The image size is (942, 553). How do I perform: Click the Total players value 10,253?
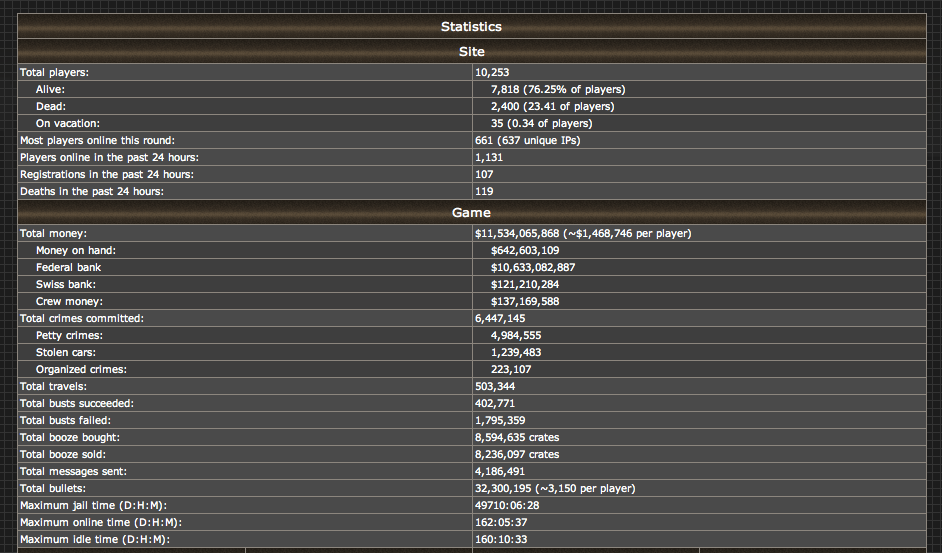pyautogui.click(x=492, y=72)
